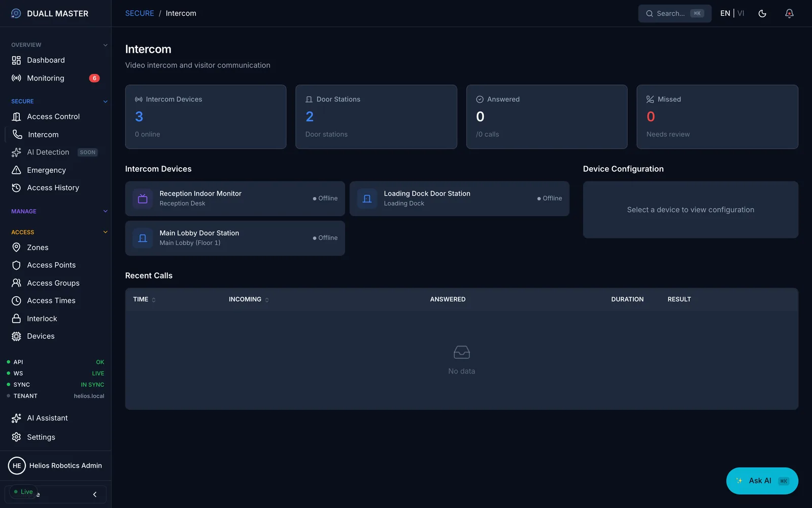
Task: Click the Ask AI button
Action: tap(762, 481)
